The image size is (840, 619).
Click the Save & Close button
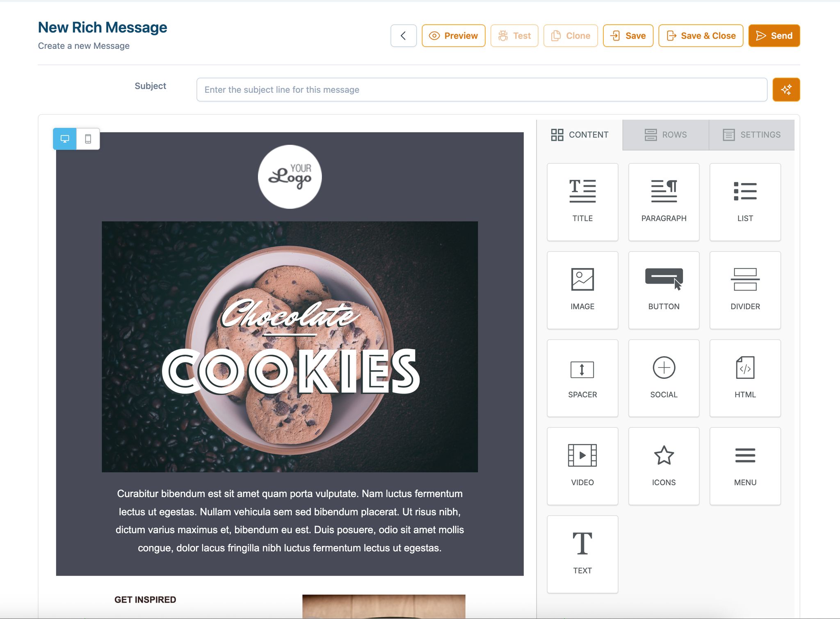coord(701,36)
